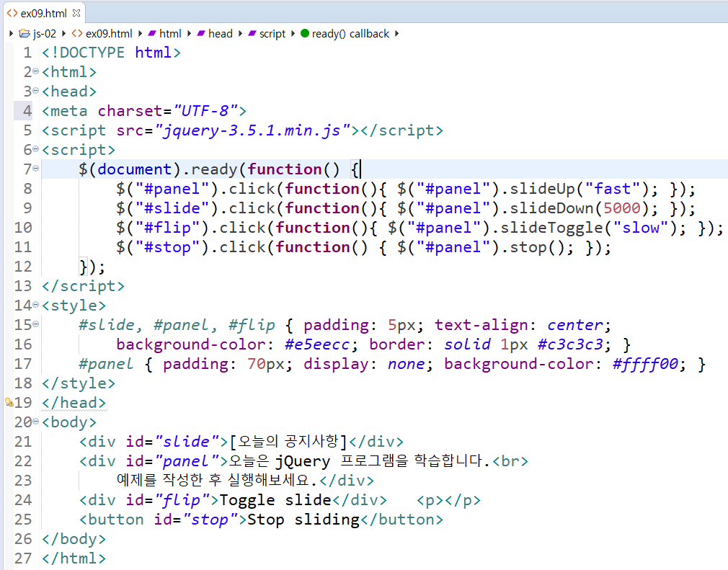Click the </script> closing tag on line 13

(x=83, y=286)
